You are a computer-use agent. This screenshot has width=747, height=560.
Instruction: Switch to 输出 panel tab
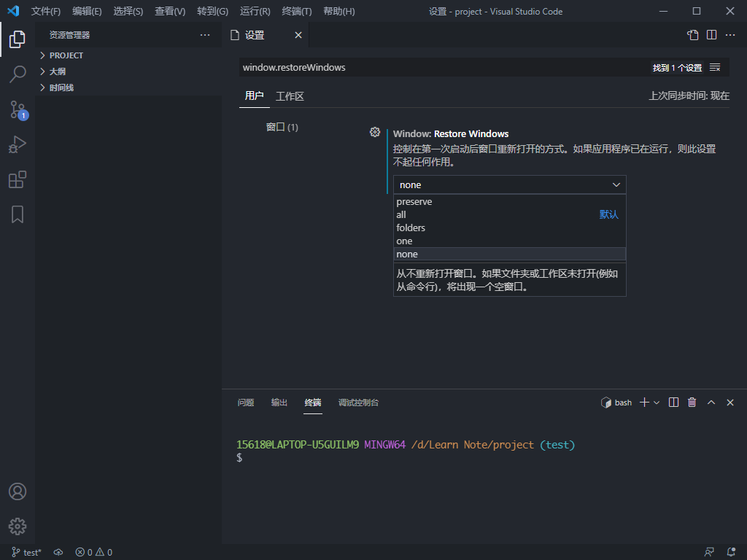[279, 402]
